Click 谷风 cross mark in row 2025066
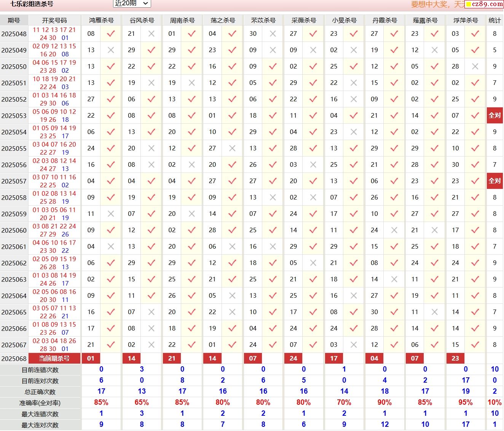 pos(152,328)
